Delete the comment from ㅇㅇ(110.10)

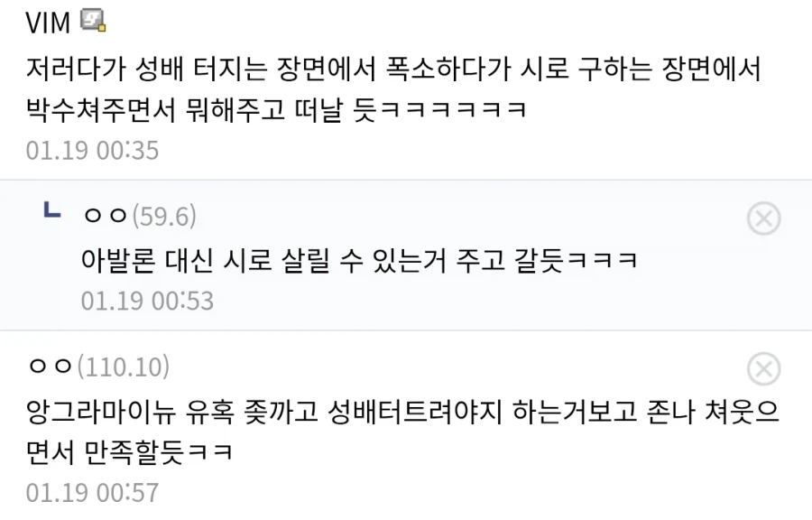pyautogui.click(x=764, y=368)
